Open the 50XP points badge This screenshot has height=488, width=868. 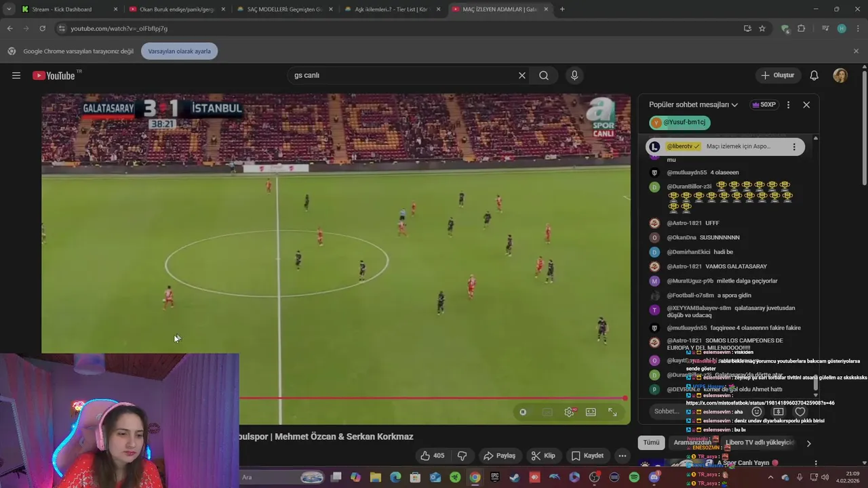click(x=764, y=104)
